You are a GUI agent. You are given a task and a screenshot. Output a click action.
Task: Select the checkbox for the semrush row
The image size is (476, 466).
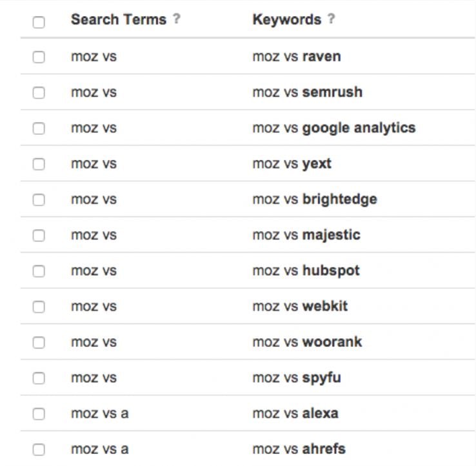point(39,92)
